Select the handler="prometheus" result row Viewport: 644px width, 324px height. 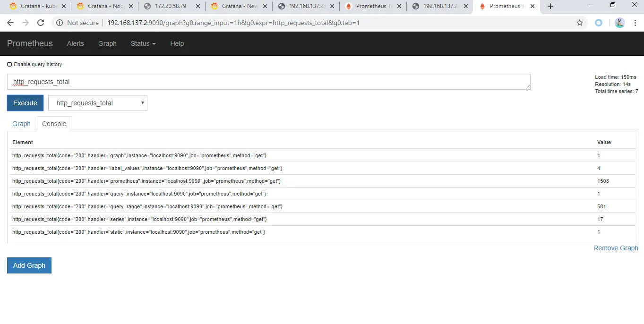323,181
